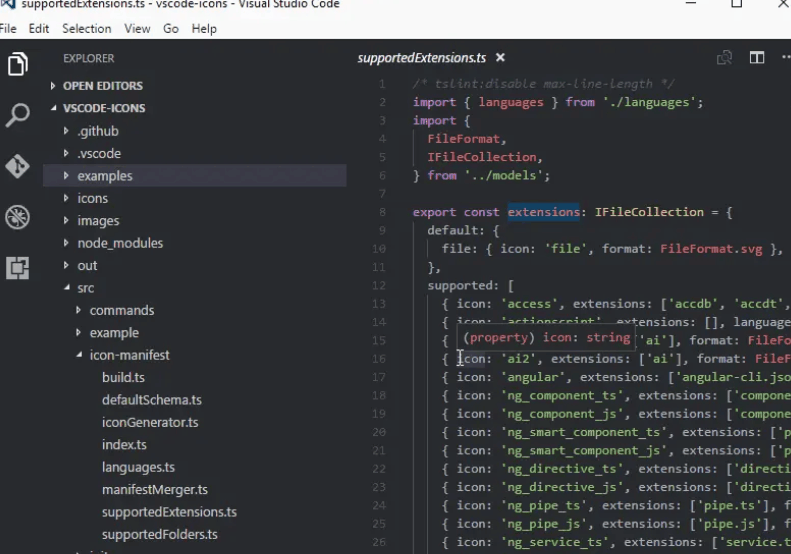Select the node_modules folder name

[x=120, y=243]
